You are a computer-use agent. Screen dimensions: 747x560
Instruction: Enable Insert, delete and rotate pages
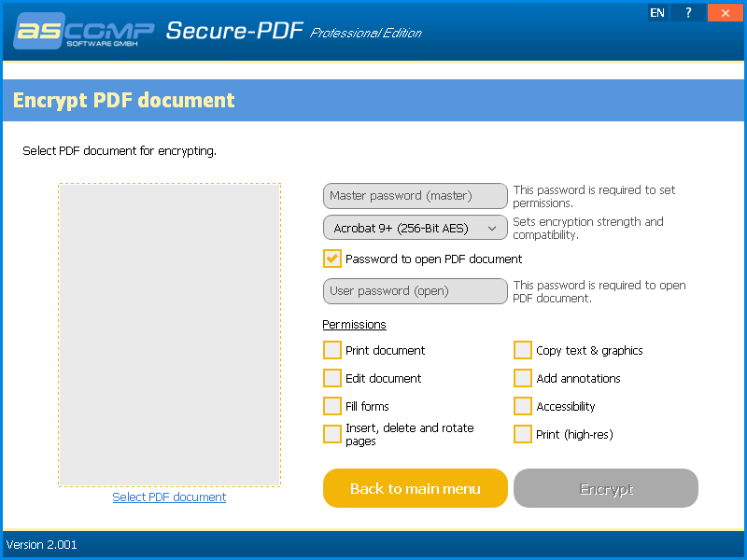point(332,434)
